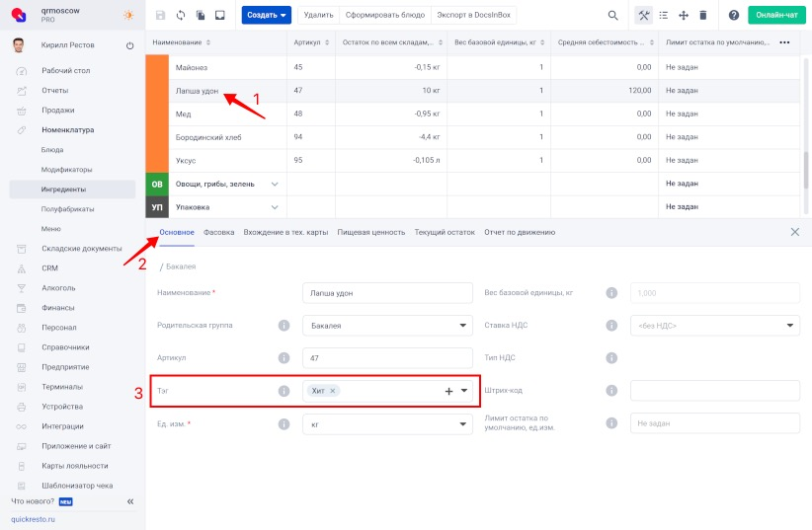The height and width of the screenshot is (530, 812).
Task: Click info icon next to Тэг field
Action: tap(284, 391)
